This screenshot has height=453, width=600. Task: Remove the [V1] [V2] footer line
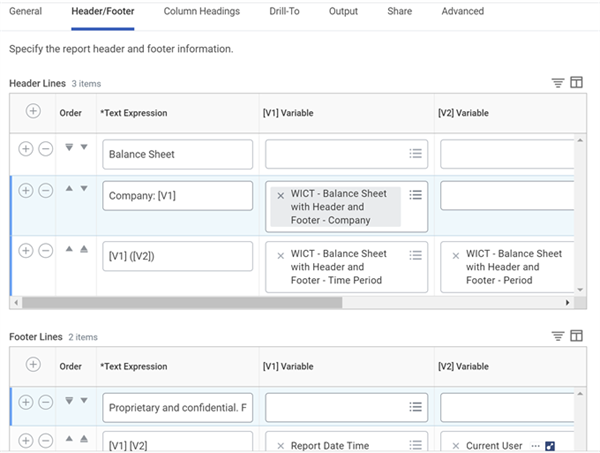pyautogui.click(x=46, y=440)
